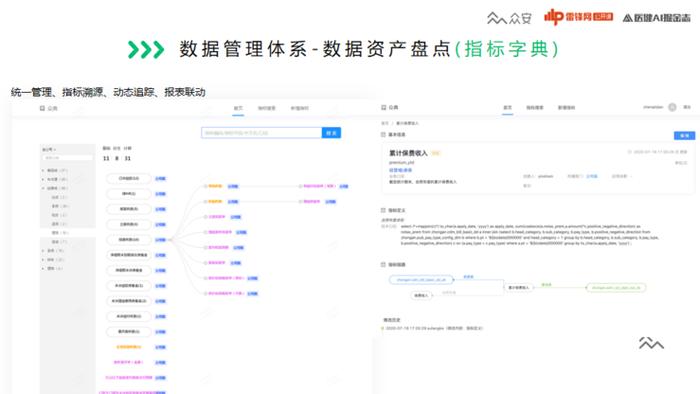Select the green-outlined target table lineage node
Viewport: 700px width, 394px height.
(x=616, y=288)
